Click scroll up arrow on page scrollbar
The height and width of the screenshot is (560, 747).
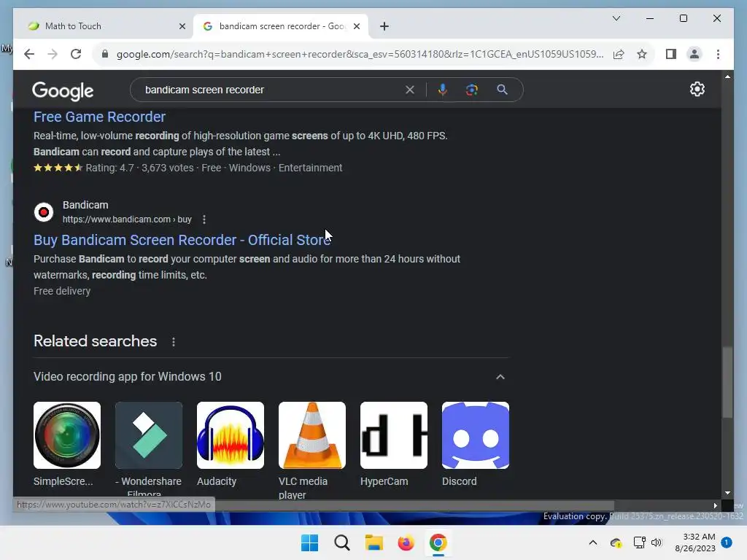click(x=727, y=77)
